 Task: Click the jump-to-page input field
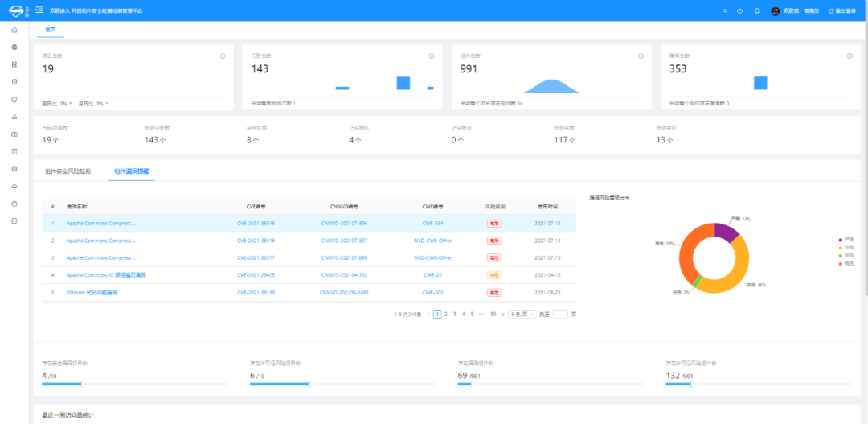(x=560, y=314)
